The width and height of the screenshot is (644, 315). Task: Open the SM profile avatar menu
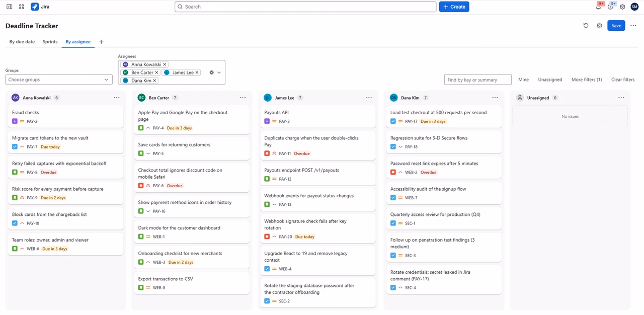click(634, 7)
